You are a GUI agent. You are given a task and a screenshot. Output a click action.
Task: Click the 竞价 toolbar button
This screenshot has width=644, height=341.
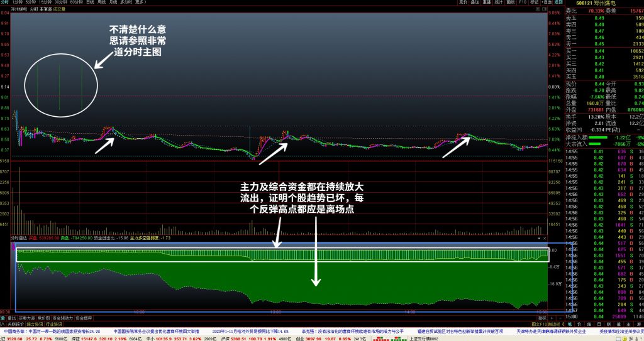(464, 3)
